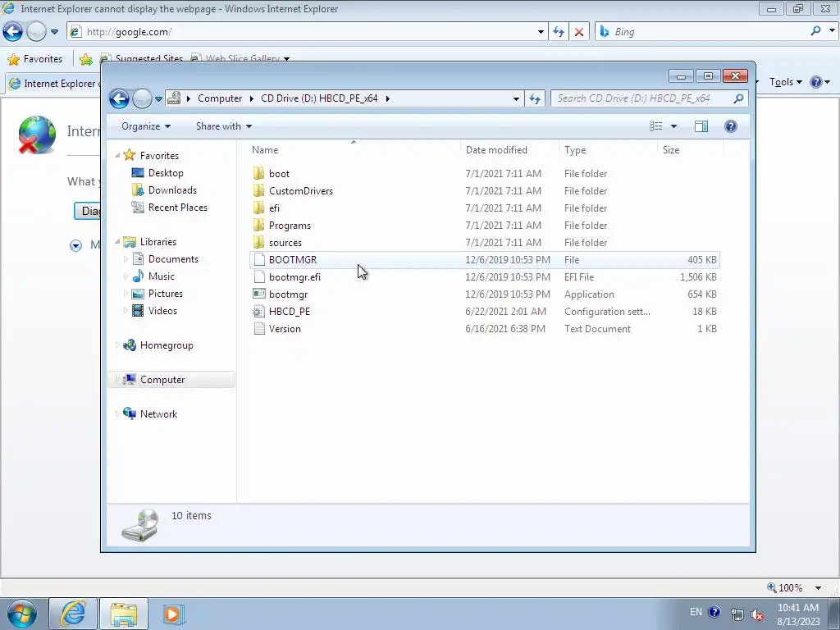
Task: Go back in the Explorer window
Action: [119, 98]
